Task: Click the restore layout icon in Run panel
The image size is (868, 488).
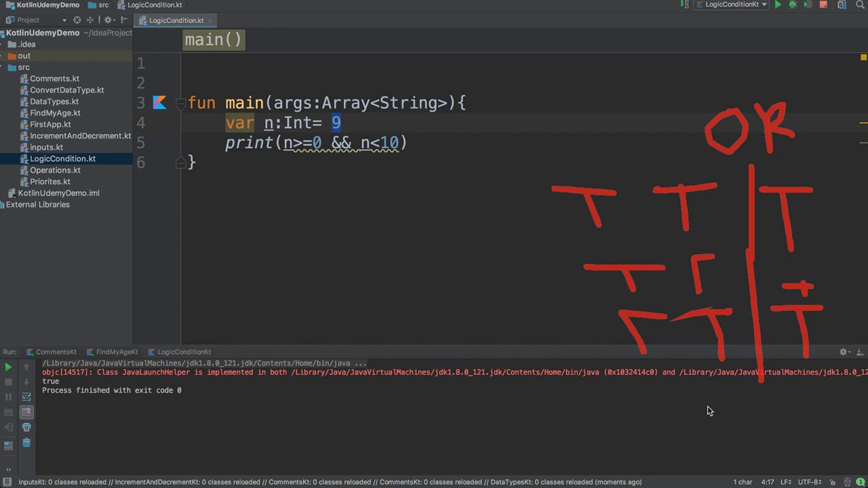Action: pos(8,445)
